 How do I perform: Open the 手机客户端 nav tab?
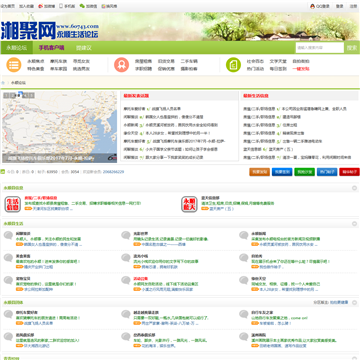[52, 48]
